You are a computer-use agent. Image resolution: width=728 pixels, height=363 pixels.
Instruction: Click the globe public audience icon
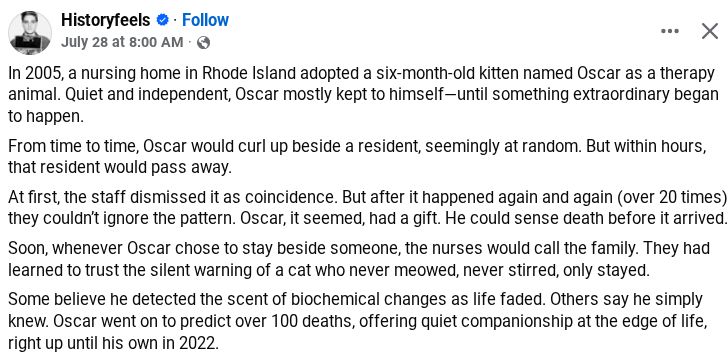[203, 43]
